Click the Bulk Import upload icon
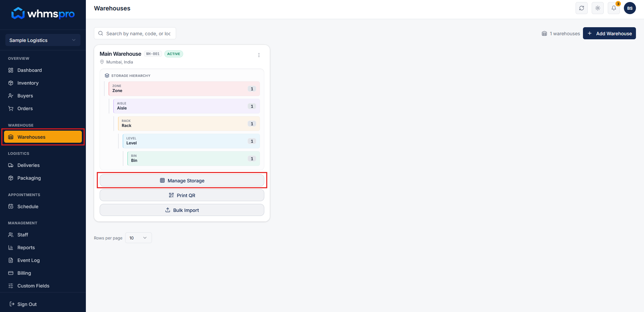644x312 pixels. [x=168, y=210]
